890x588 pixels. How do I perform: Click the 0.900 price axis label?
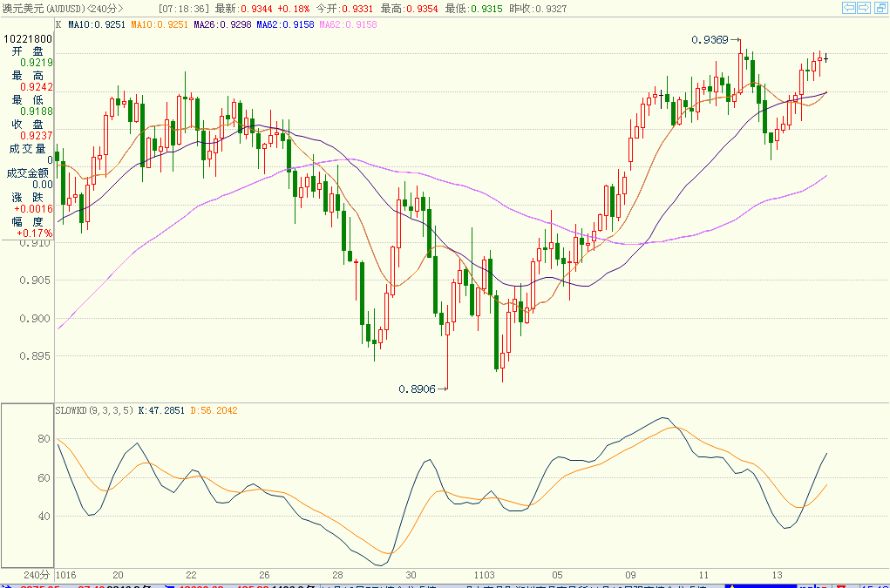35,319
